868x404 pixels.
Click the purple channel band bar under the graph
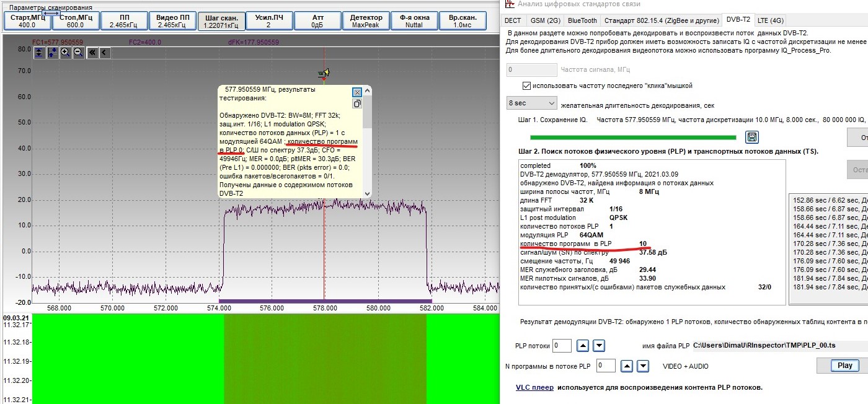point(325,301)
